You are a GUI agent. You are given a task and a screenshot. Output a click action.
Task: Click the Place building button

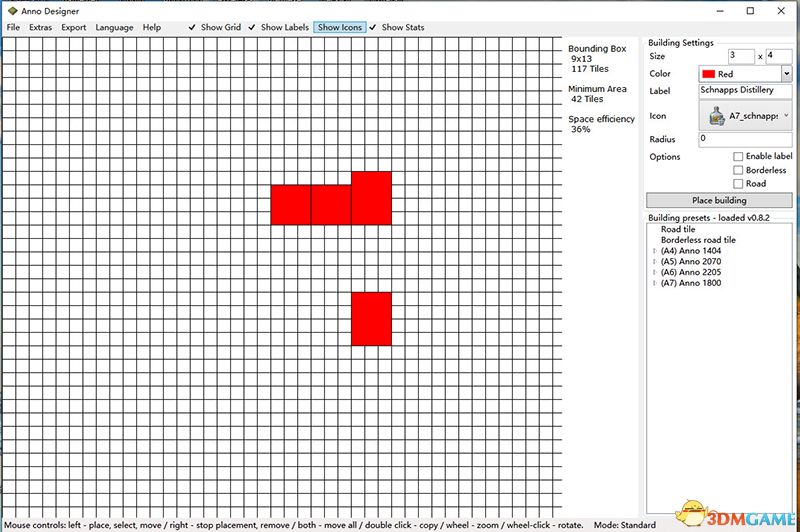718,200
